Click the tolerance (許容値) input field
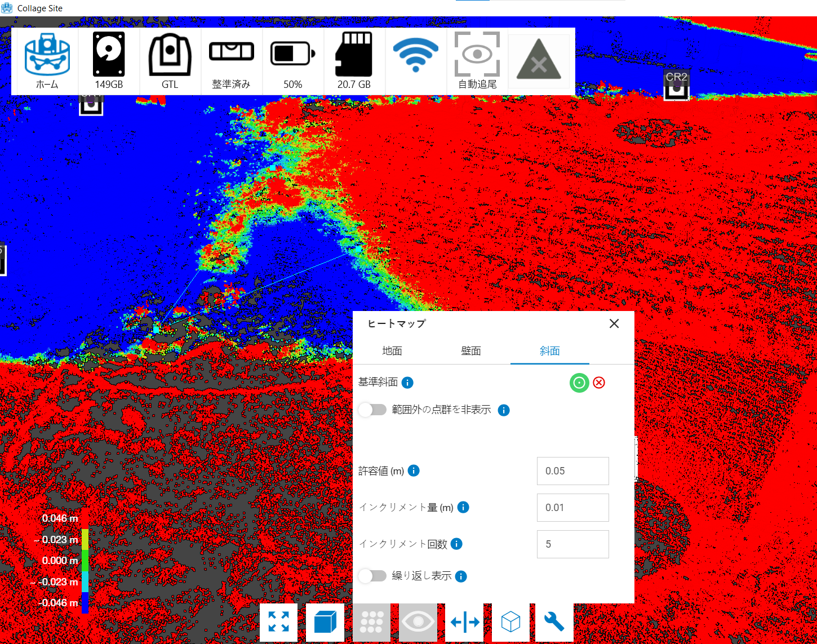The height and width of the screenshot is (644, 817). tap(572, 471)
